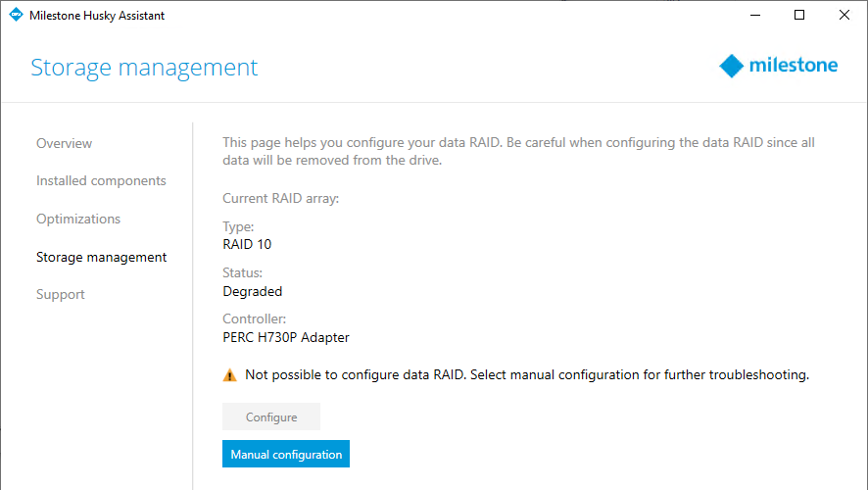Click the Manual configuration button

286,455
